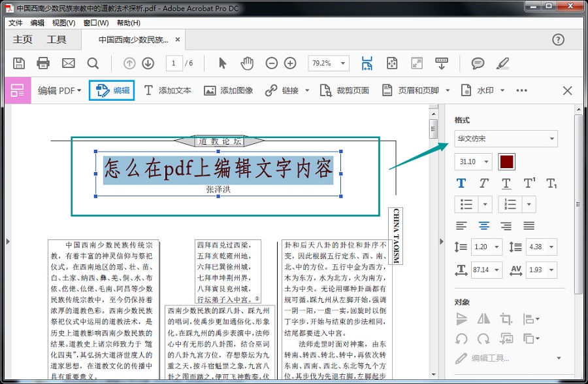Viewport: 588px width, 384px height.
Task: Enter full screen view icon
Action: point(417,63)
